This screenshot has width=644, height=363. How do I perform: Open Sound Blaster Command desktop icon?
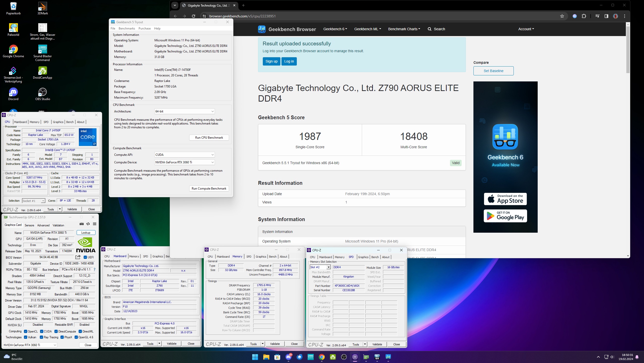[43, 53]
